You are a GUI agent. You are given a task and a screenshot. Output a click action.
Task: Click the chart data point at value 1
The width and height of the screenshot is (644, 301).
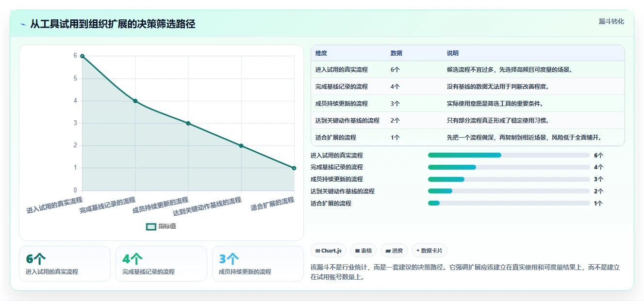click(x=294, y=168)
